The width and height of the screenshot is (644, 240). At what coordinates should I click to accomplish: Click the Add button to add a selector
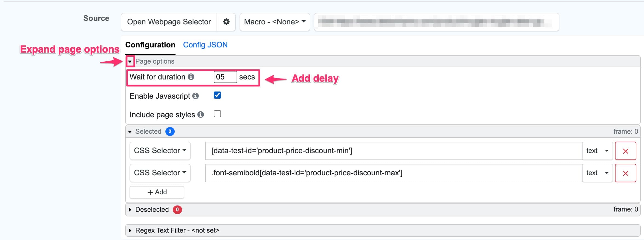157,192
